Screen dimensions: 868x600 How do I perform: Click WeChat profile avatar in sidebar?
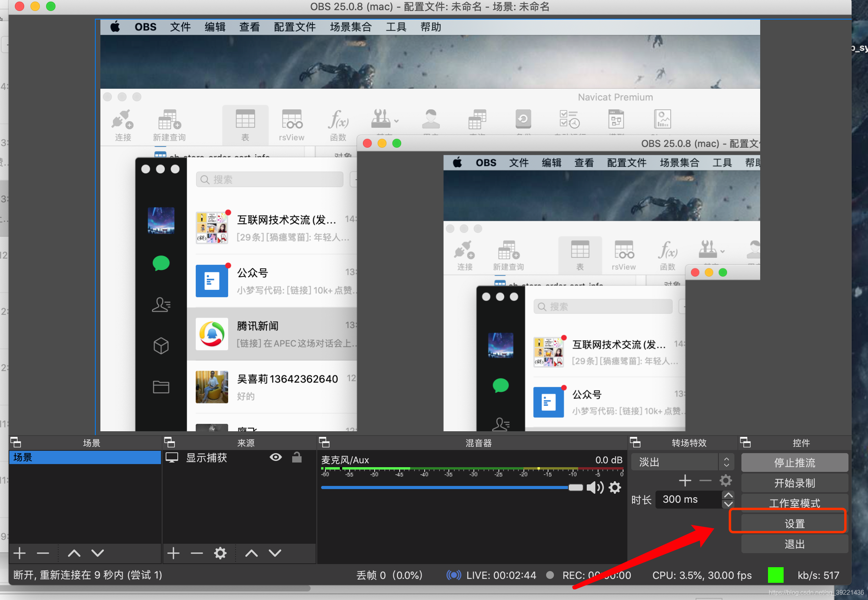click(161, 220)
